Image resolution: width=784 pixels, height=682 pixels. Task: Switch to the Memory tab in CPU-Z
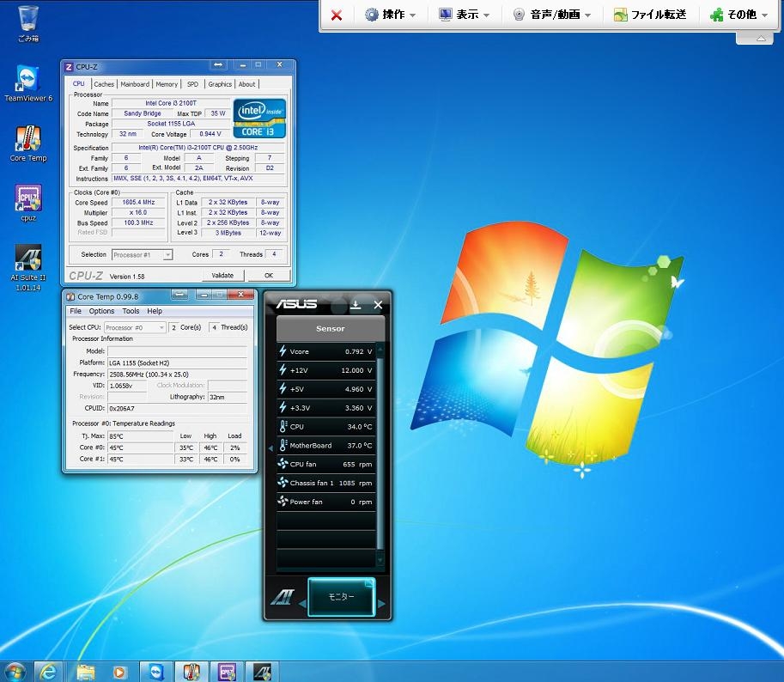tap(167, 84)
